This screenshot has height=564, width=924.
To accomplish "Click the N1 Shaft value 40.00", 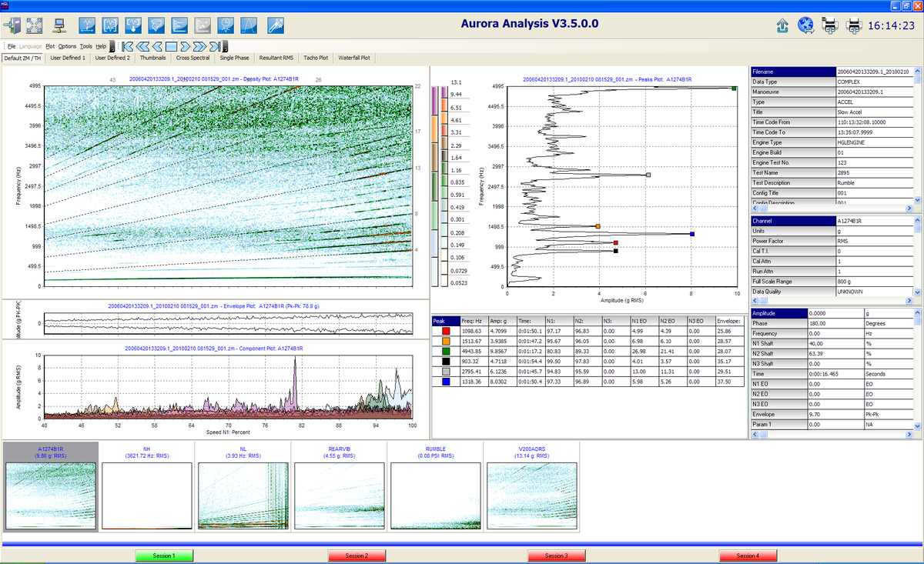I will [835, 343].
